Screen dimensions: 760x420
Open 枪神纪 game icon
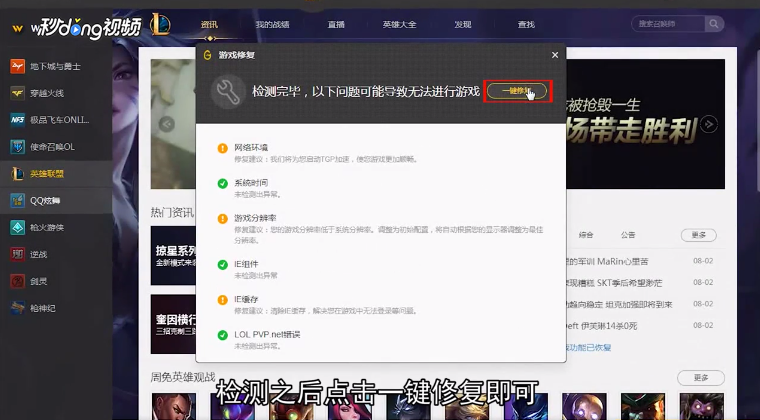[17, 308]
